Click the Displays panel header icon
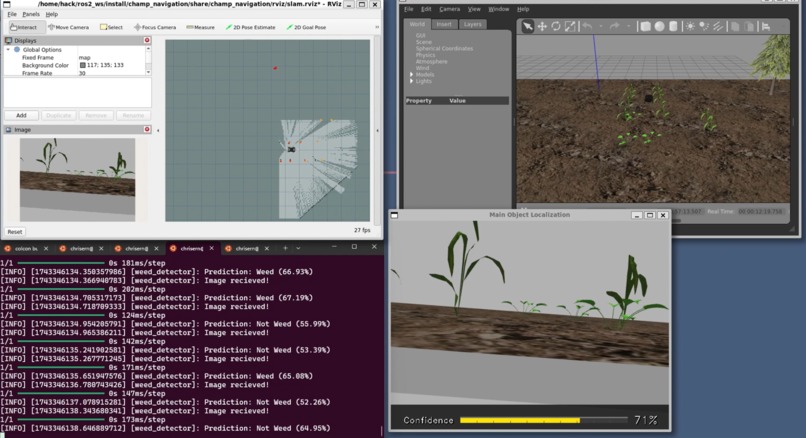Screen dimensions: 806x438 coord(8,40)
